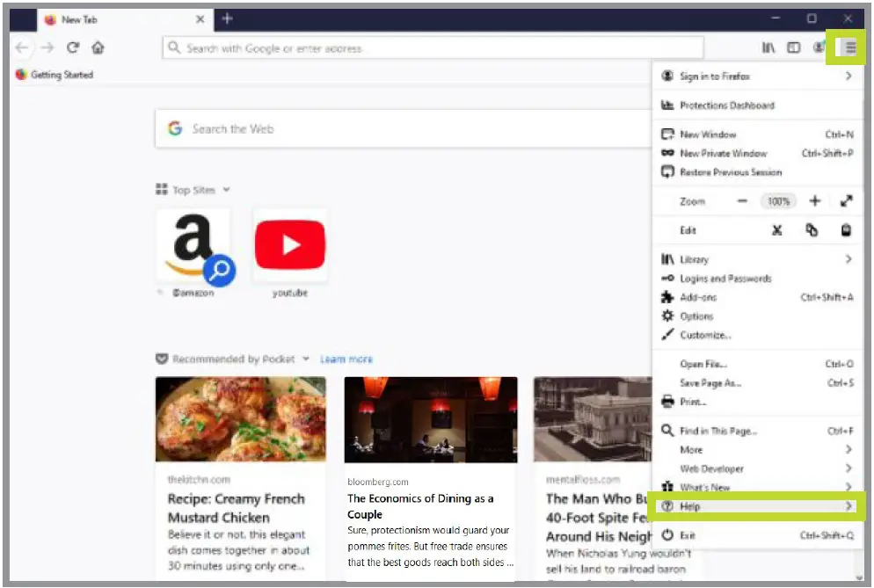Image resolution: width=874 pixels, height=588 pixels.
Task: Select Open File... entry
Action: point(757,364)
